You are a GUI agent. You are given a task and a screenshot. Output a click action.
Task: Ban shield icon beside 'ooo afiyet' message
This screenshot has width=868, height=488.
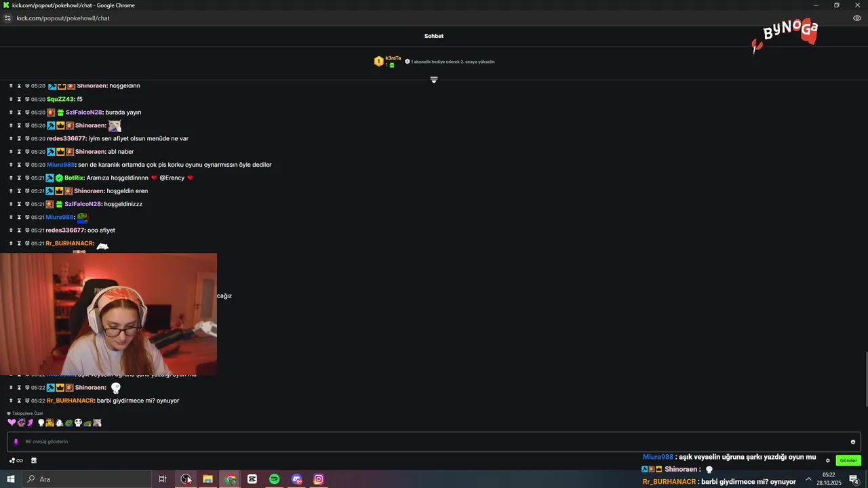pyautogui.click(x=27, y=230)
